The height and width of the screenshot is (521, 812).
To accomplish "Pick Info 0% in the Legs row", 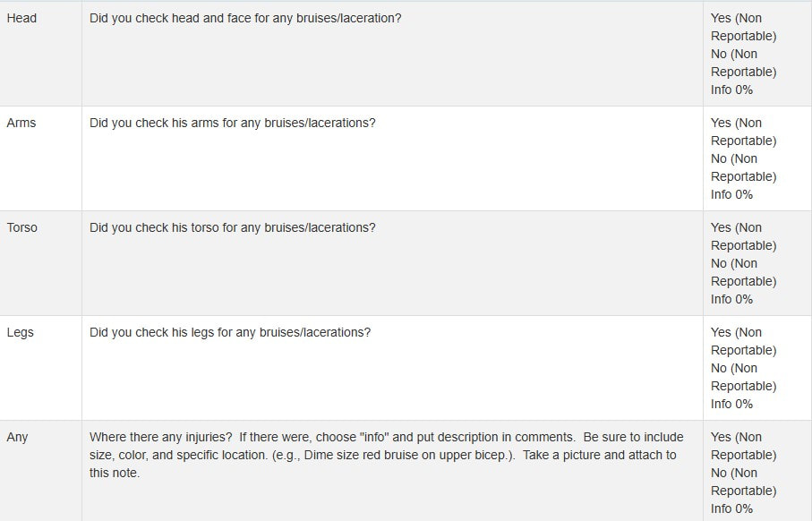I will 731,404.
